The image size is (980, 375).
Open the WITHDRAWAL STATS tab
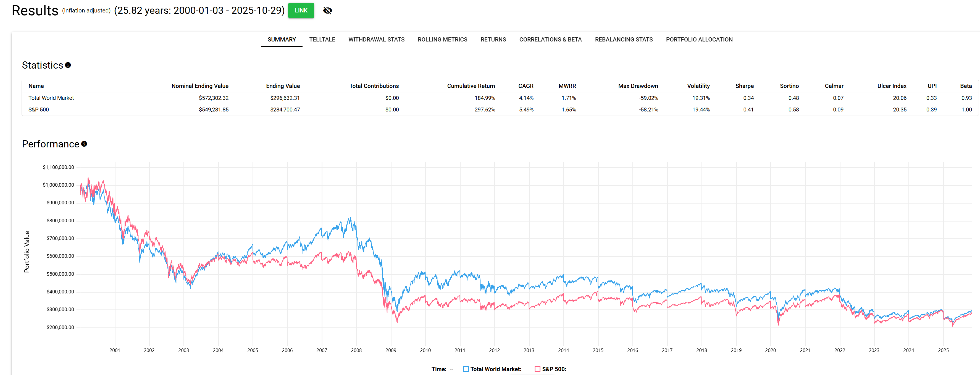pyautogui.click(x=376, y=40)
